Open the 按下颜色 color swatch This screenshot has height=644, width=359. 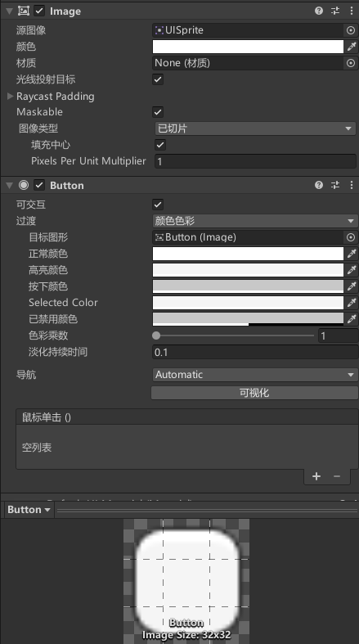[x=248, y=286]
